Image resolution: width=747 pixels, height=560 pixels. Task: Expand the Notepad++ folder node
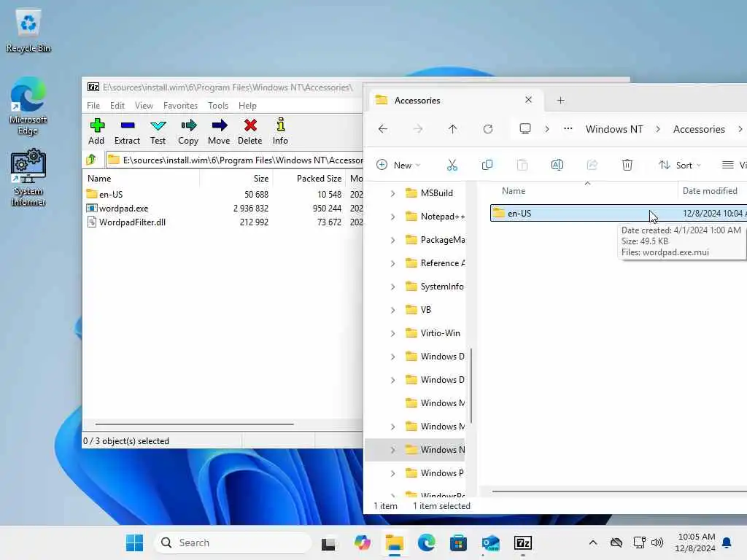(x=392, y=217)
